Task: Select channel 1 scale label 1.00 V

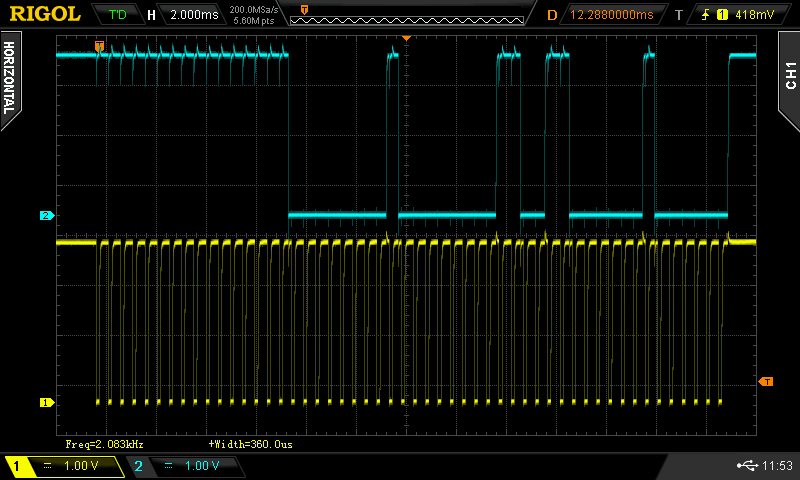Action: click(x=81, y=466)
